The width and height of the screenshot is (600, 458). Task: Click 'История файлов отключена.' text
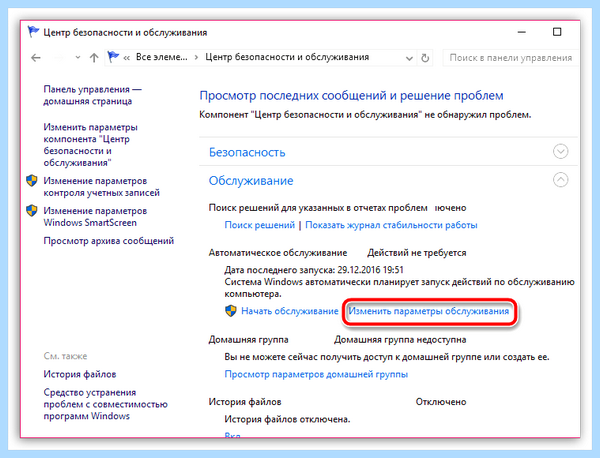[287, 419]
